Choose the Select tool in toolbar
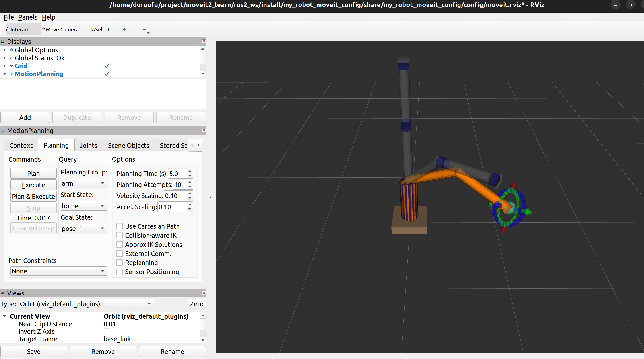The image size is (644, 359). pos(101,29)
